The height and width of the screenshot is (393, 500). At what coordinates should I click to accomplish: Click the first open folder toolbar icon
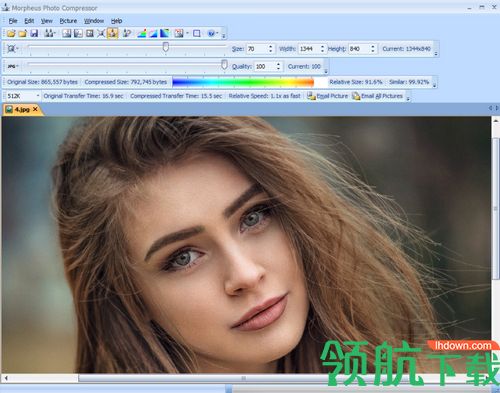pos(11,33)
